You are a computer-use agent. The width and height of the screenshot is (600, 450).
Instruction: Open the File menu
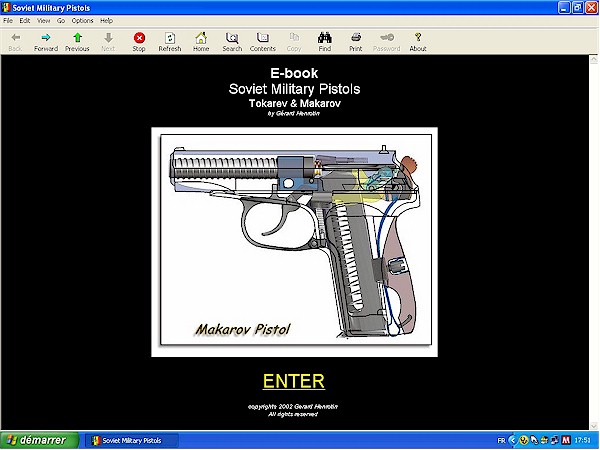pos(8,21)
